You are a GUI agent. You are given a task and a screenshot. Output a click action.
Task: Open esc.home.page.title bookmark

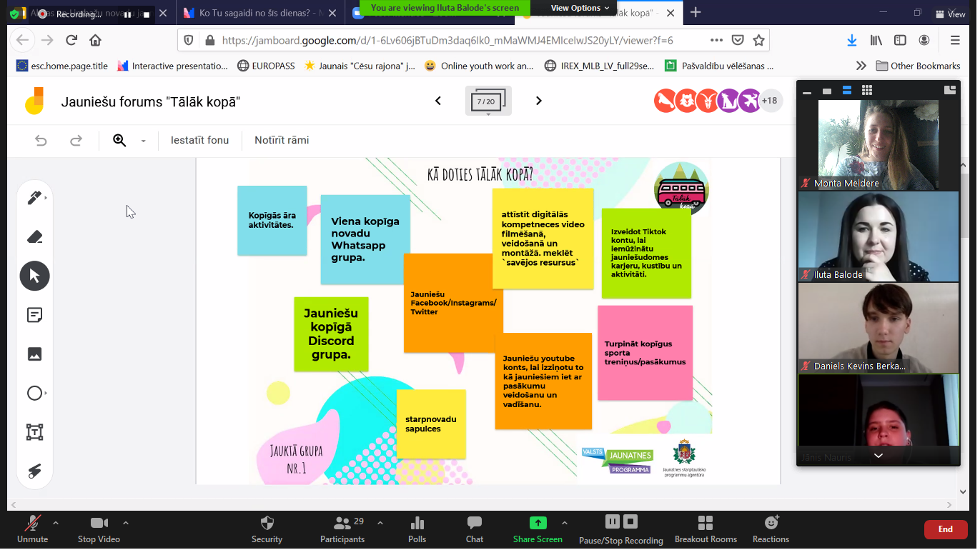(x=62, y=66)
